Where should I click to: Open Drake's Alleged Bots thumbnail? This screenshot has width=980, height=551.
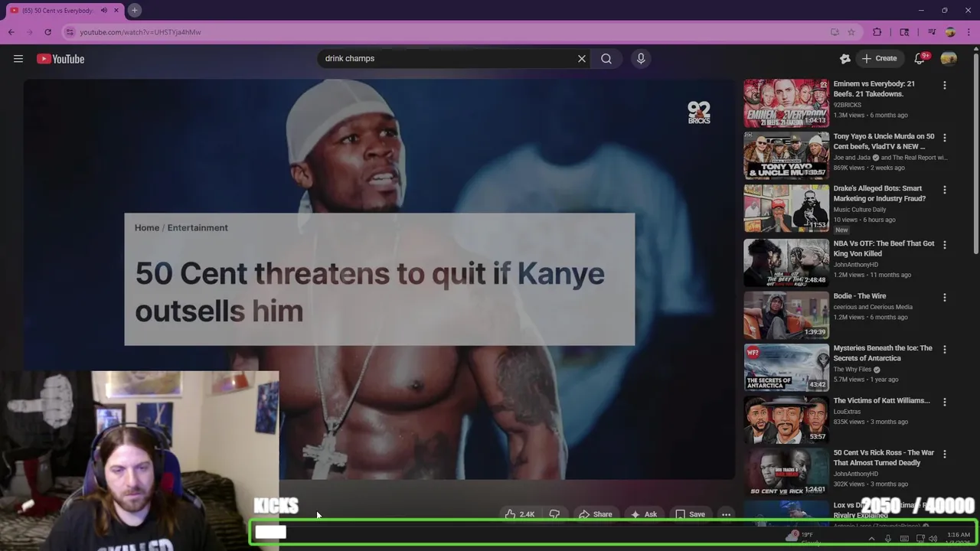[786, 207]
